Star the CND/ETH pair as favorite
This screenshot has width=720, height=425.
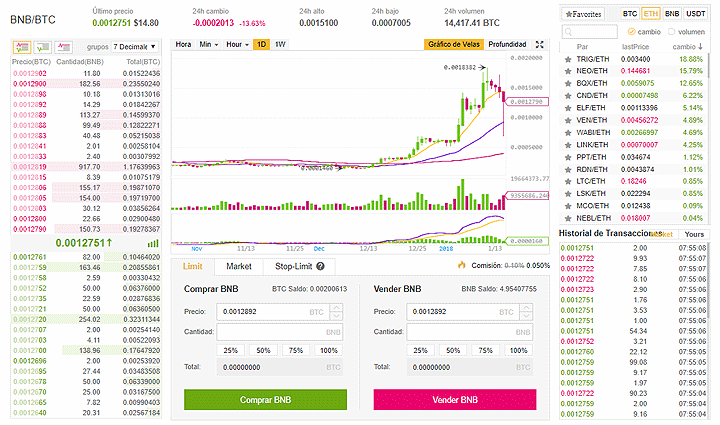[568, 96]
